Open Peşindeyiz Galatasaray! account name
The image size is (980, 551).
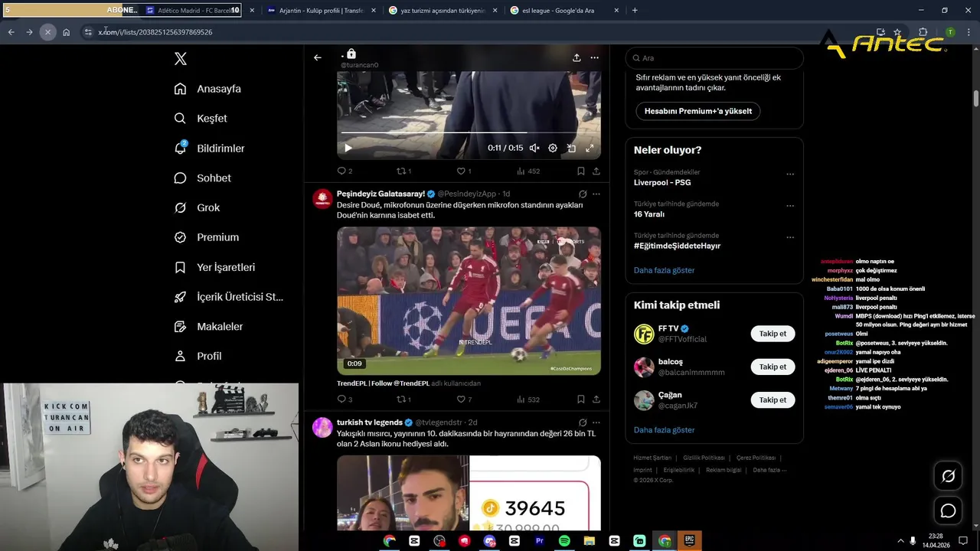[x=381, y=194]
